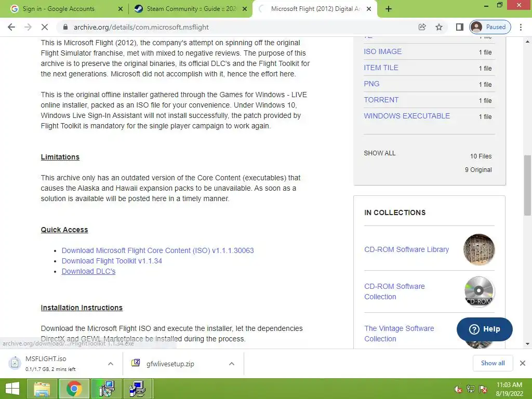Close the Steam Community tab
Viewport: 532px width, 399px height.
[x=245, y=9]
